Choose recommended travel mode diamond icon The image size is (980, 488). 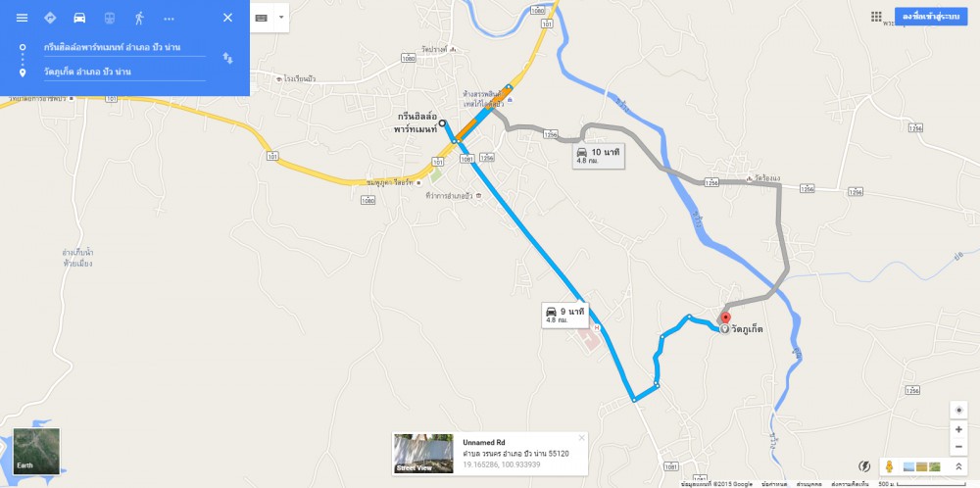click(50, 18)
